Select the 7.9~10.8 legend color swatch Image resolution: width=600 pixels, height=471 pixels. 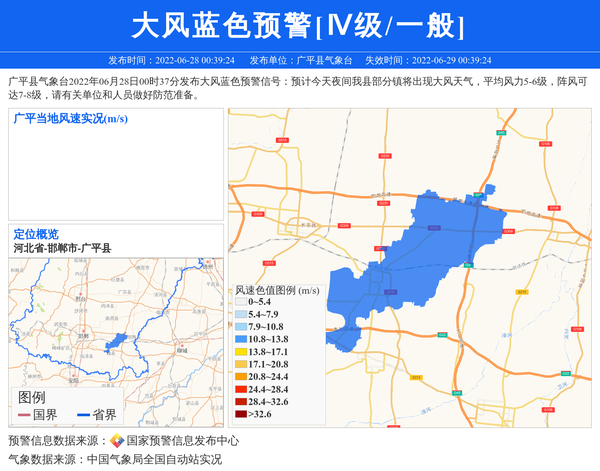(x=241, y=327)
